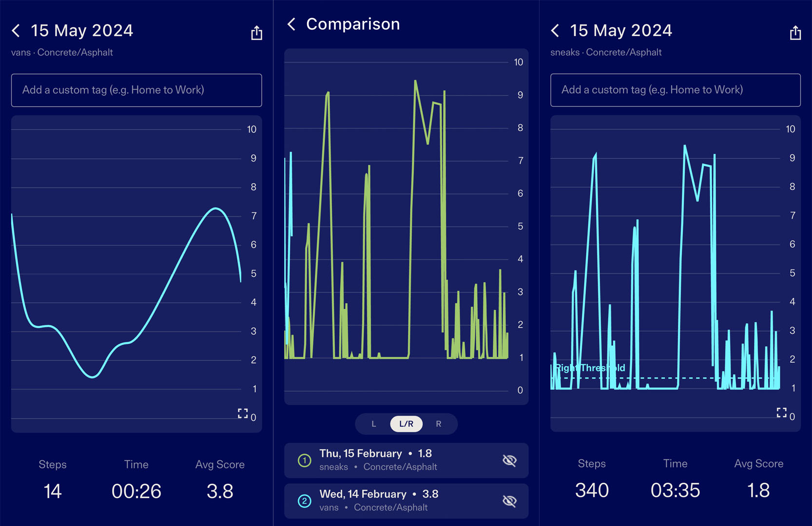812x526 pixels.
Task: Click the green circle numbered 1
Action: coord(305,460)
